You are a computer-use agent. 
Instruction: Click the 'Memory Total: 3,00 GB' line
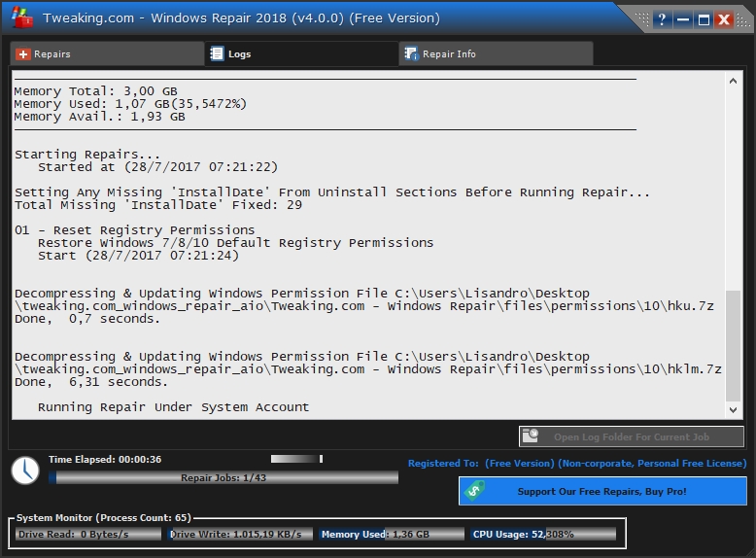pyautogui.click(x=96, y=91)
